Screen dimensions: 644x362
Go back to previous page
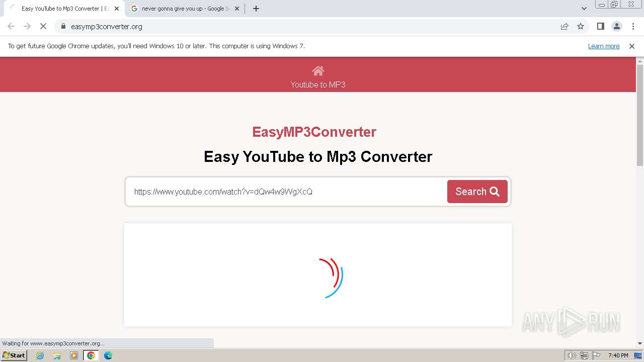tap(11, 26)
